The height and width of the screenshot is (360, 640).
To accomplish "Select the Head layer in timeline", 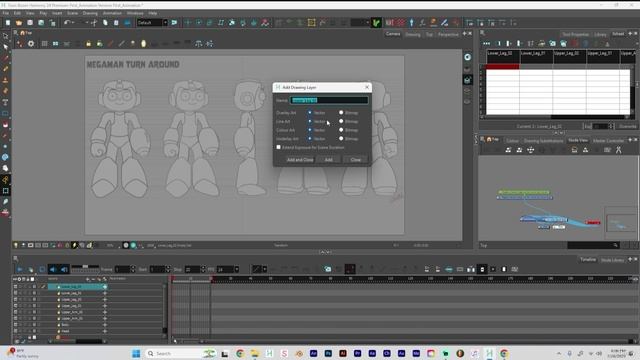I will (65, 331).
